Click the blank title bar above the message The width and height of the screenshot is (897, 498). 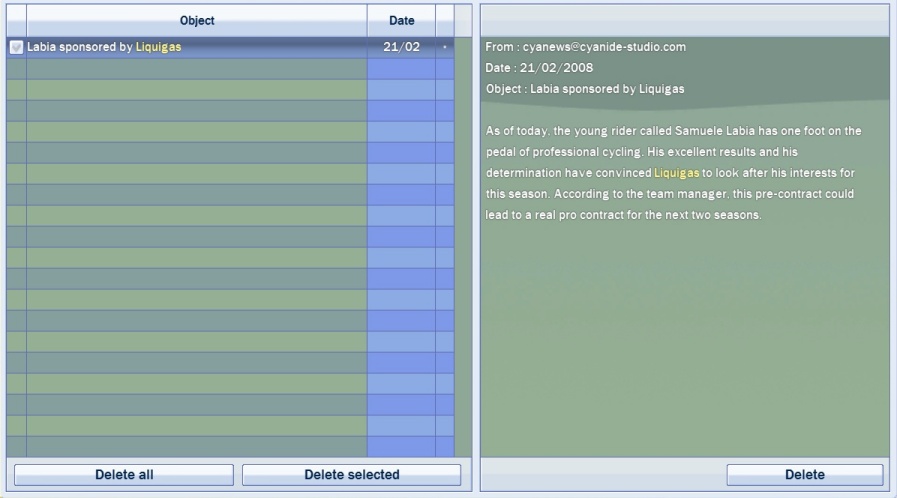[684, 20]
